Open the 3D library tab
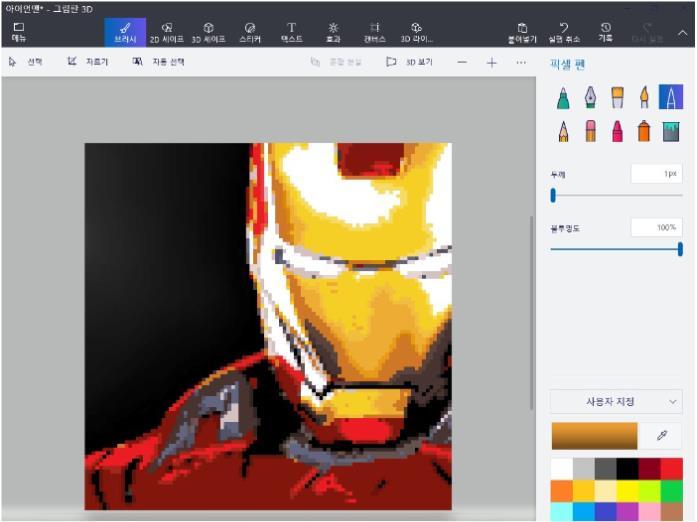Screen dimensions: 697x522 tap(417, 32)
